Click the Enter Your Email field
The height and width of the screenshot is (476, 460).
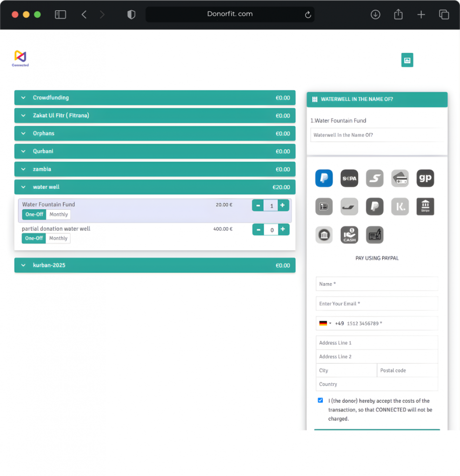(377, 304)
